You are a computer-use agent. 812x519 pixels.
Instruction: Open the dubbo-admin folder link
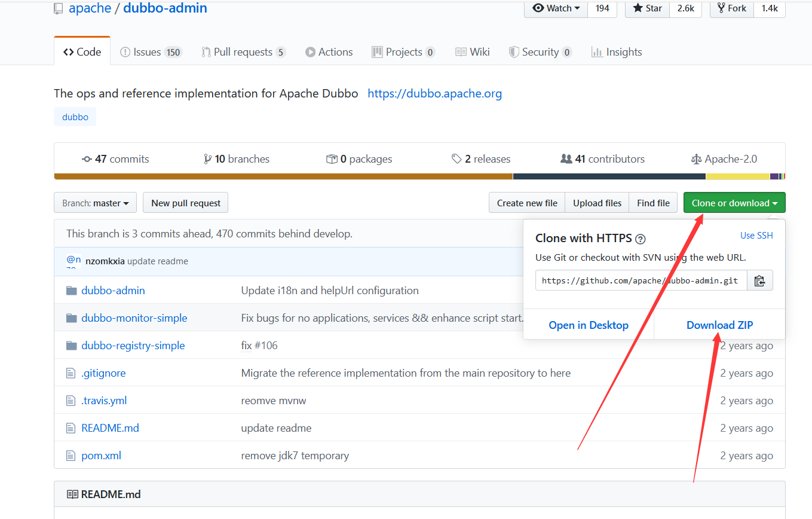click(113, 291)
